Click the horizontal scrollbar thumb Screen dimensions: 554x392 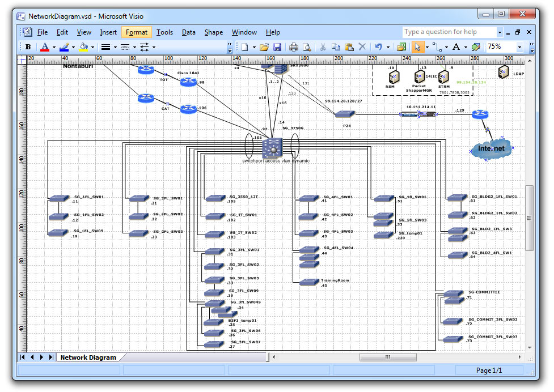coord(388,357)
